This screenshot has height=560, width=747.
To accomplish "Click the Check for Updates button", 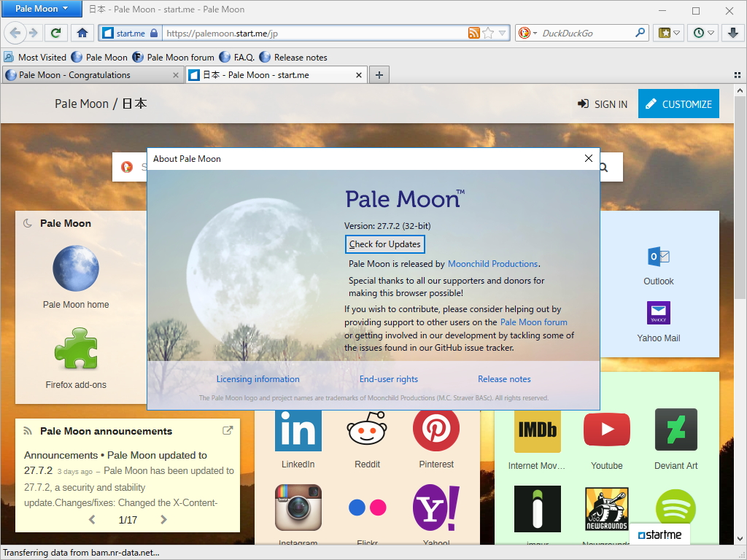I will pyautogui.click(x=384, y=244).
